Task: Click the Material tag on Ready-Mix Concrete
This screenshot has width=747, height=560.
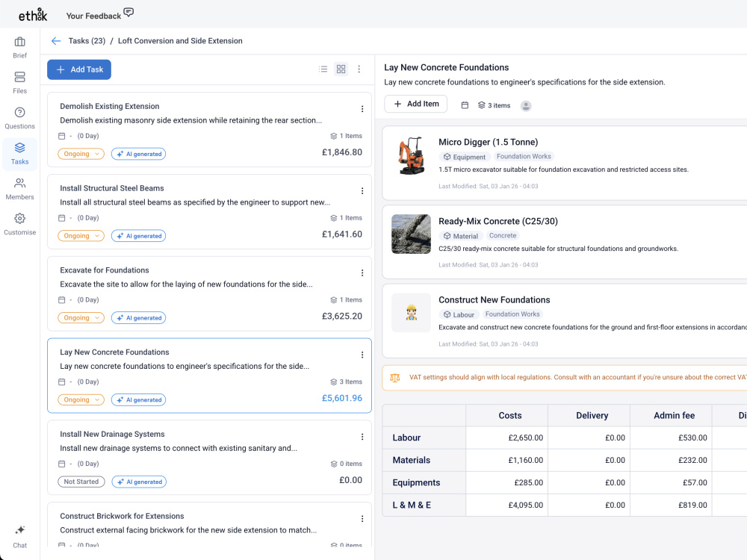Action: (461, 236)
